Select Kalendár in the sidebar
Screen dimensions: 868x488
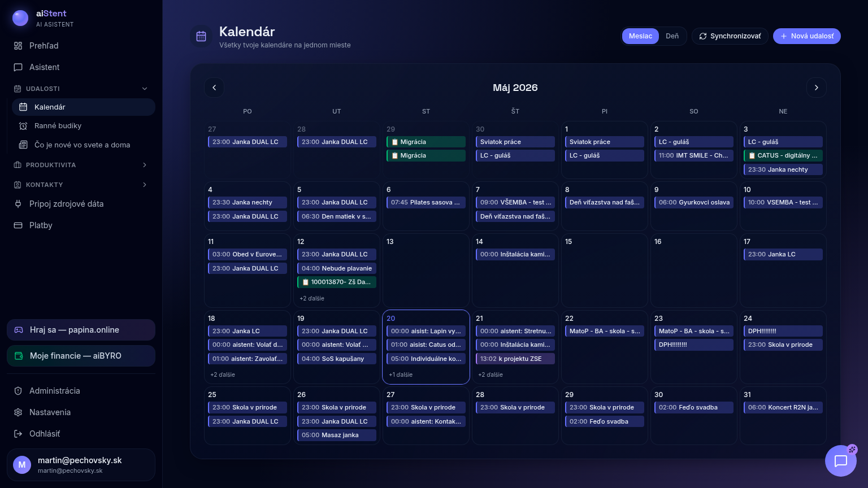(83, 107)
